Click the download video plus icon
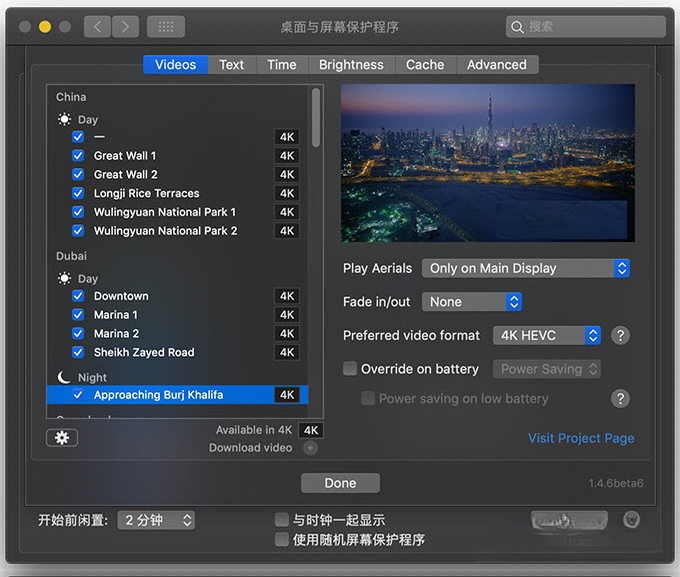680x577 pixels. [x=310, y=448]
